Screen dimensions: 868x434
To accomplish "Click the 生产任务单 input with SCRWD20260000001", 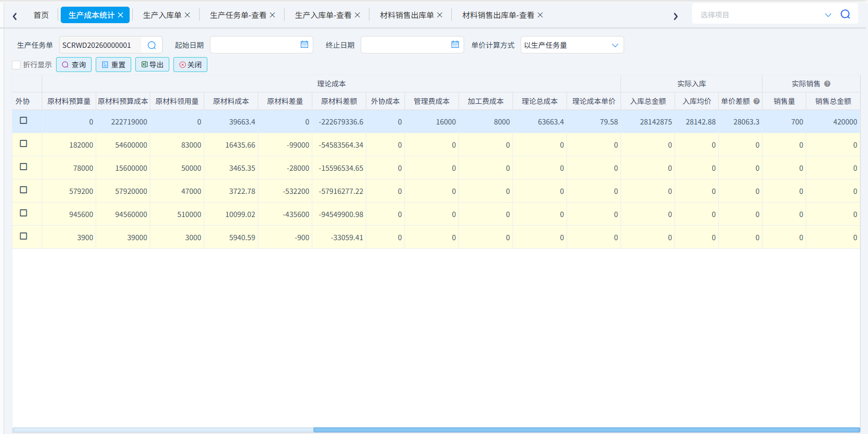I will 101,45.
